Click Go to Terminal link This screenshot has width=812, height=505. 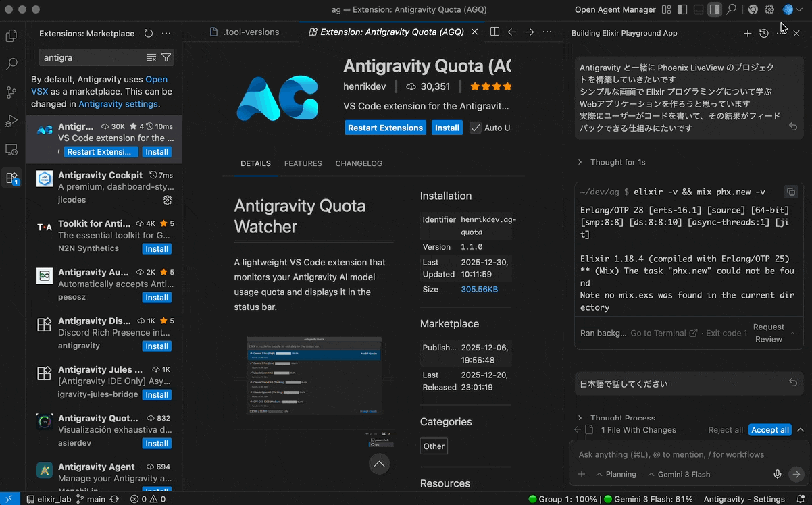coord(664,334)
